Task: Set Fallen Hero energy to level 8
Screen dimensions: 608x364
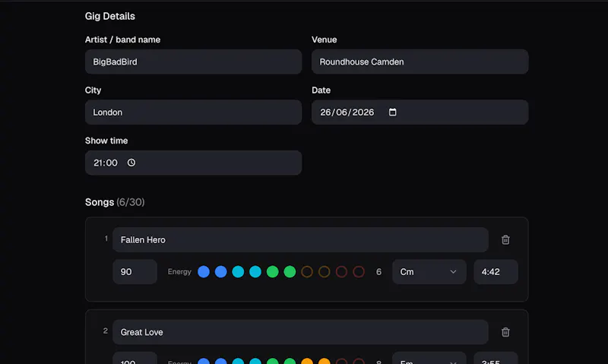Action: pos(325,272)
